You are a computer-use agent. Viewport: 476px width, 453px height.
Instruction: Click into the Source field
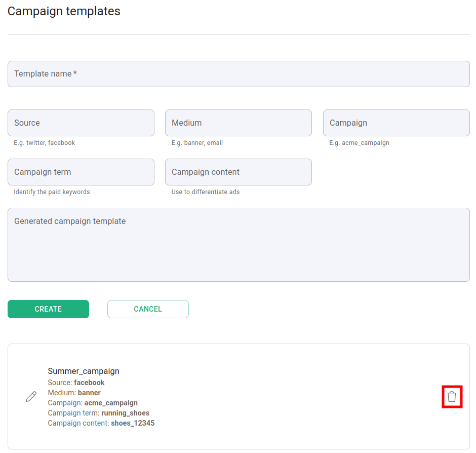click(81, 123)
